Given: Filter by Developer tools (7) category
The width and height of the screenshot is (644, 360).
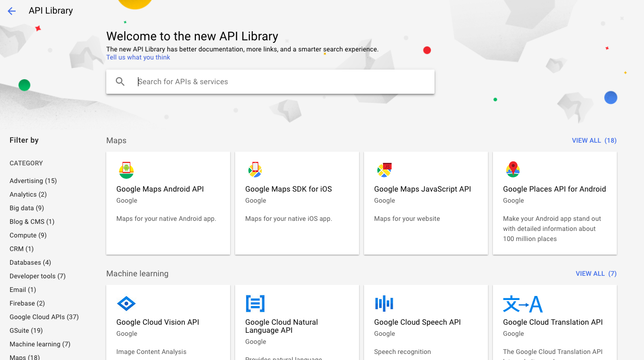Looking at the screenshot, I should coord(38,276).
